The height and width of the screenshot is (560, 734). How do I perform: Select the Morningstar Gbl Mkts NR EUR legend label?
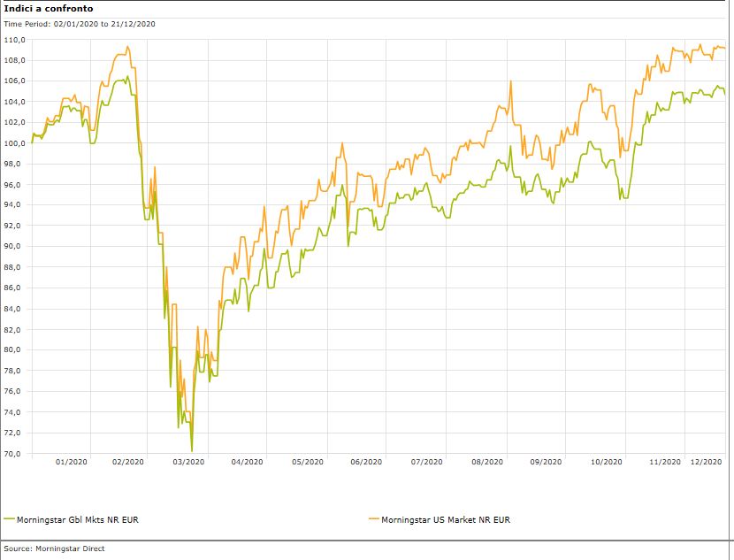click(x=77, y=519)
